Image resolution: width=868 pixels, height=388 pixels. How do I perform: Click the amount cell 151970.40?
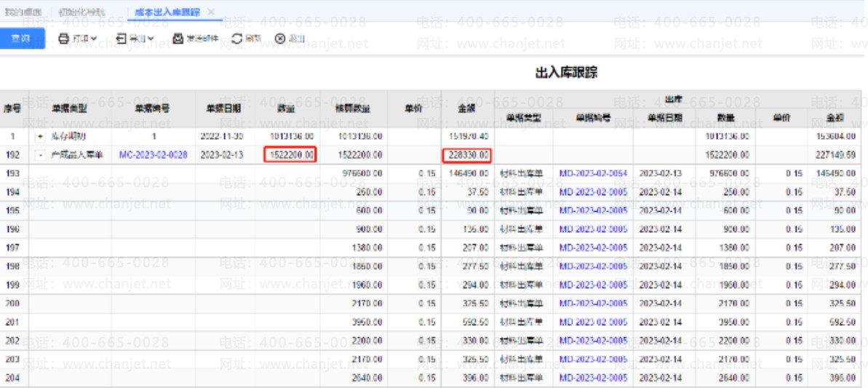pos(468,136)
